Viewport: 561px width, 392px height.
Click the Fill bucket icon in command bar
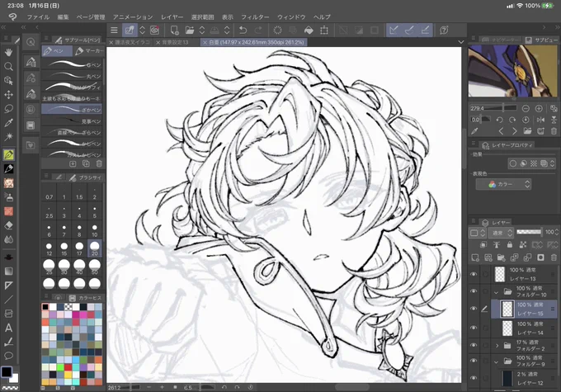click(x=309, y=30)
